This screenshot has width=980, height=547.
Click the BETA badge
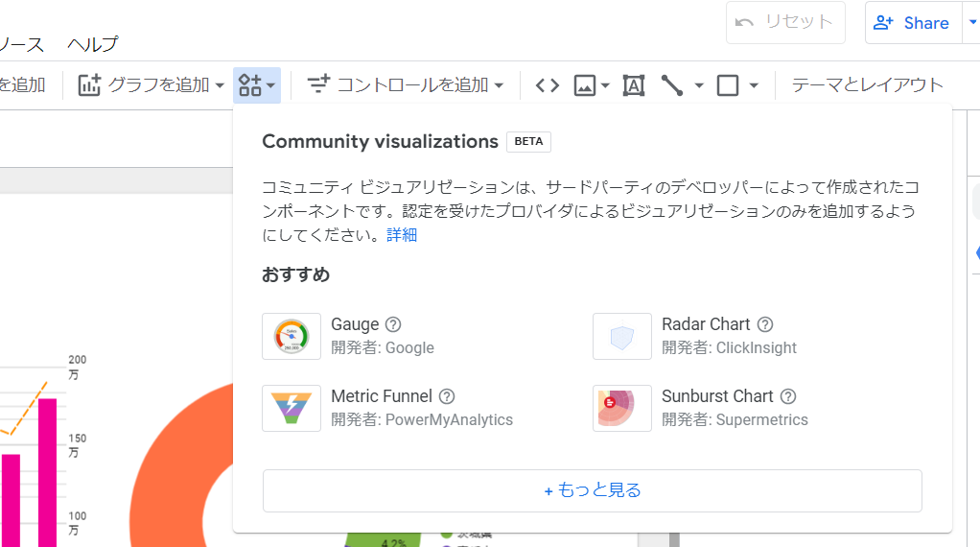pyautogui.click(x=528, y=141)
